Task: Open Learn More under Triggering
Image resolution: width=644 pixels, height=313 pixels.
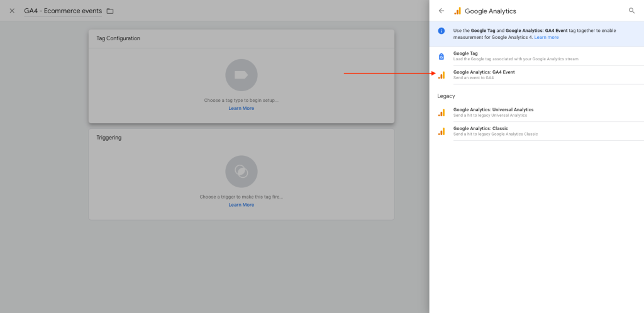Action: pyautogui.click(x=241, y=205)
